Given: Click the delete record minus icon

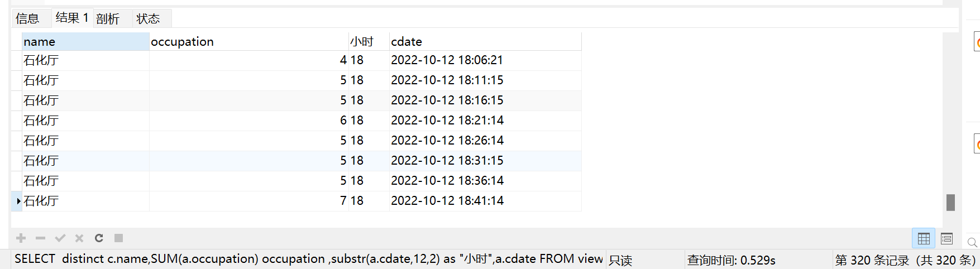Looking at the screenshot, I should pyautogui.click(x=40, y=238).
